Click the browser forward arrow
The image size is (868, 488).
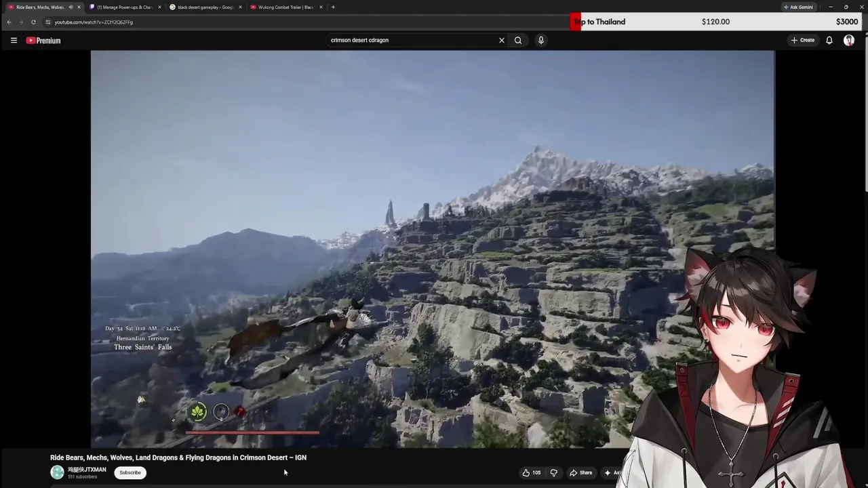(x=21, y=22)
